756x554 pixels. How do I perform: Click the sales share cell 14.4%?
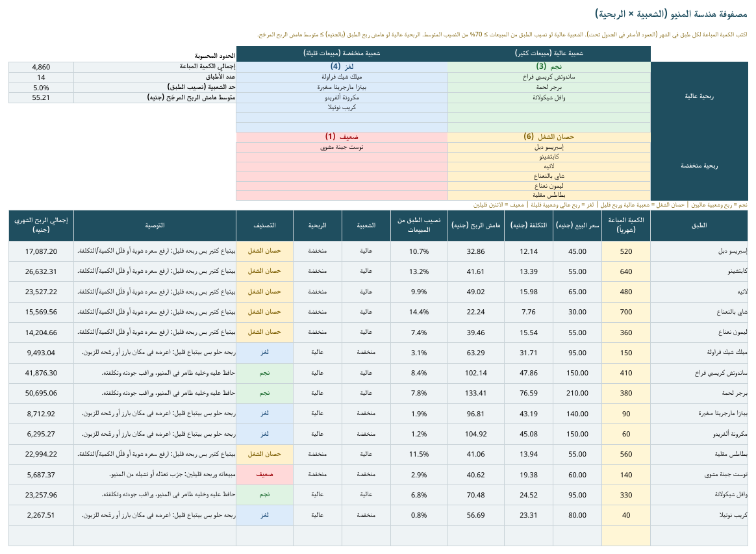(x=419, y=312)
